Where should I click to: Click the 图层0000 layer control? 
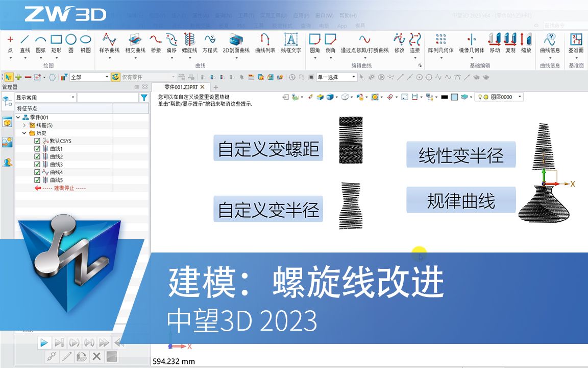click(x=503, y=97)
